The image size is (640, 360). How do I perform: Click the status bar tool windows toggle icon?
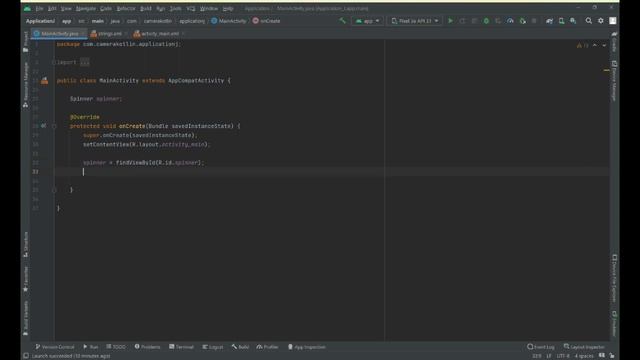[x=26, y=356]
